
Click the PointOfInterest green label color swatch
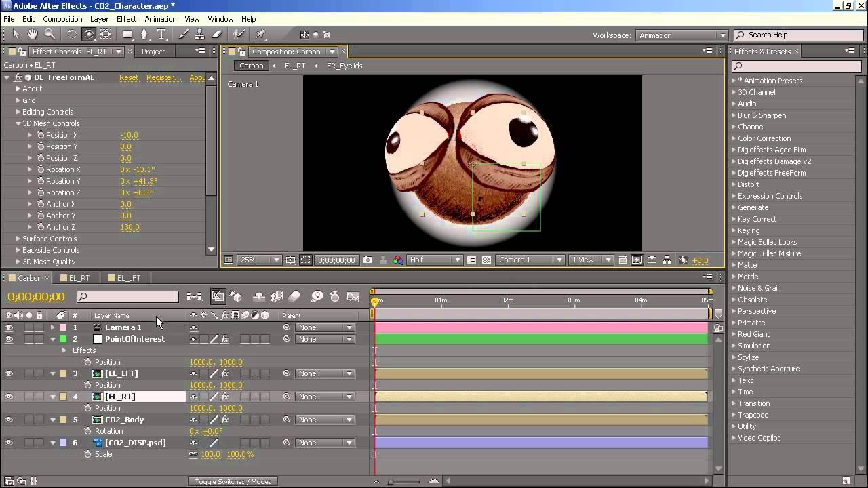pos(63,339)
